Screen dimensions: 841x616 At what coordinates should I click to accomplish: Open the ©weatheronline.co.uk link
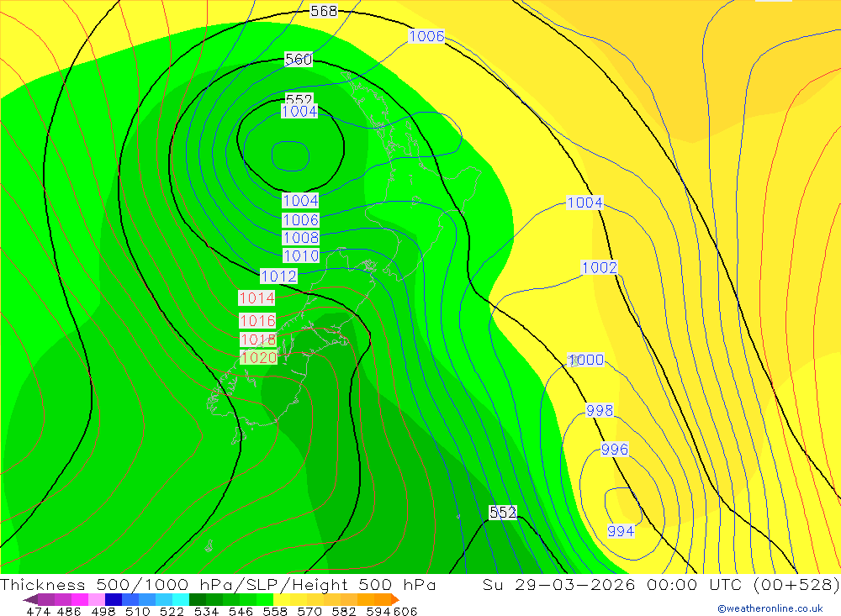click(x=770, y=608)
